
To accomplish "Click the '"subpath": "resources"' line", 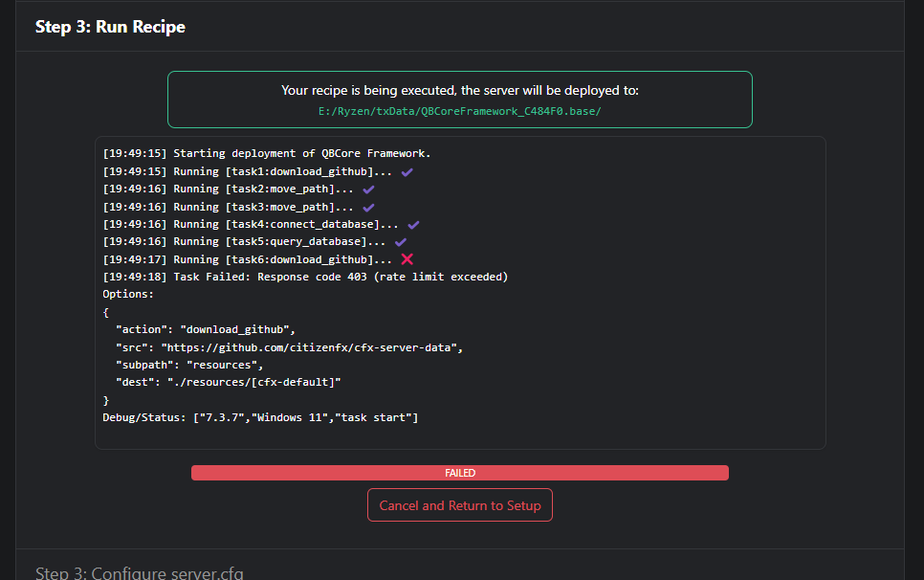I will (x=189, y=365).
